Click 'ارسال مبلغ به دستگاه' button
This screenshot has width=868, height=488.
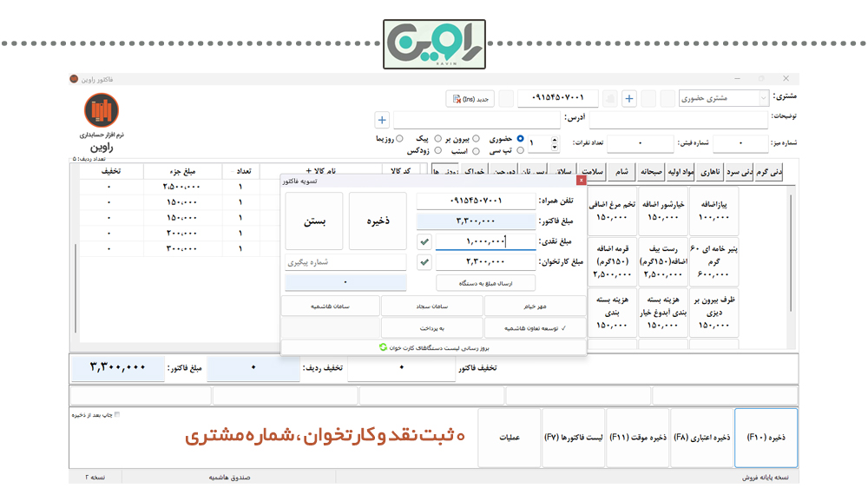(x=485, y=283)
